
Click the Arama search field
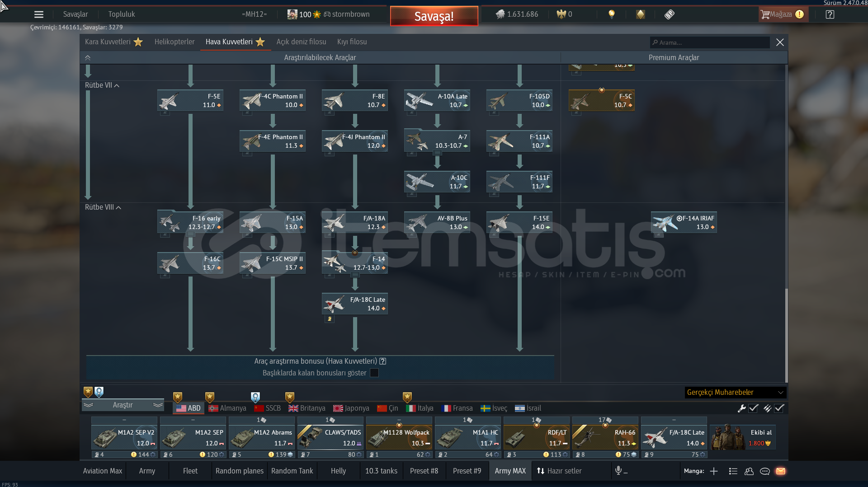[x=710, y=42]
